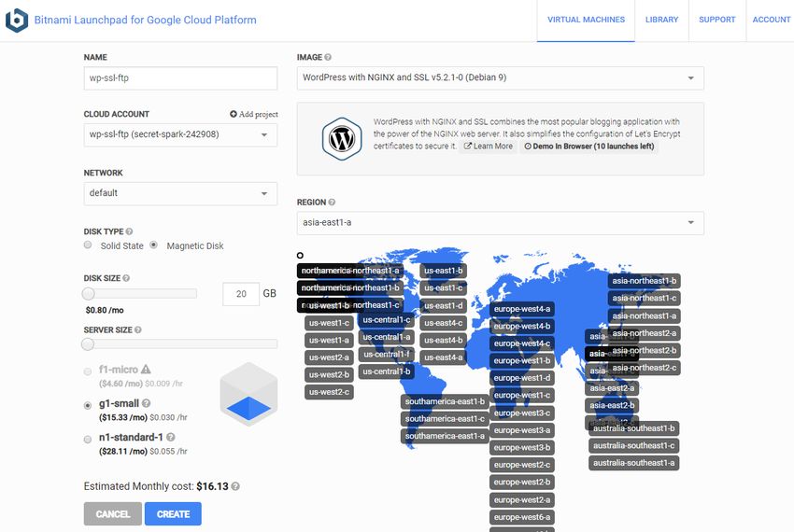The image size is (794, 532).
Task: Select region us-central1-c on map
Action: (x=387, y=320)
